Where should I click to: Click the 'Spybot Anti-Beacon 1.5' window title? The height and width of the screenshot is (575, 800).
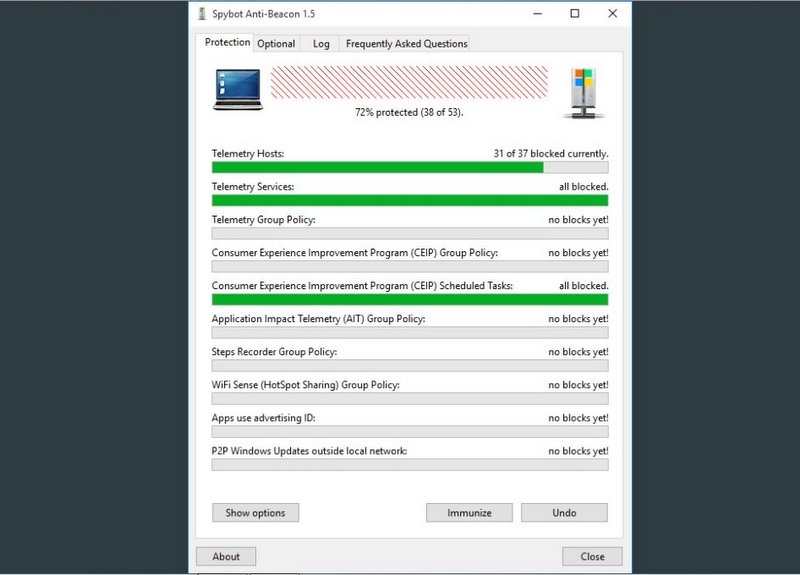coord(264,14)
